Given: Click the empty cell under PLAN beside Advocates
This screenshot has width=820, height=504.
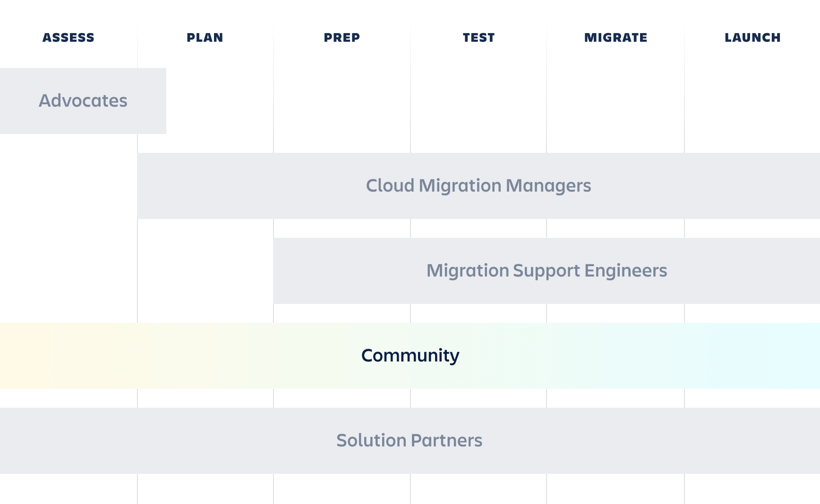Looking at the screenshot, I should pos(205,100).
